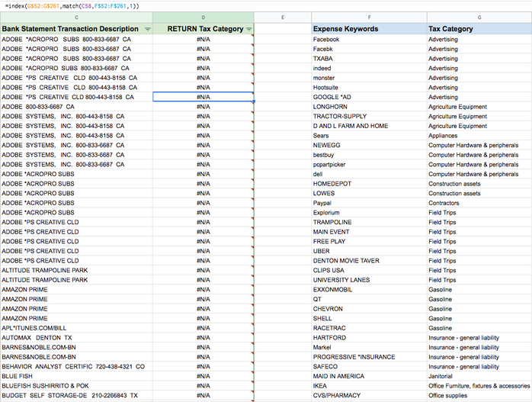Select the Office supplies category cell

coord(479,395)
